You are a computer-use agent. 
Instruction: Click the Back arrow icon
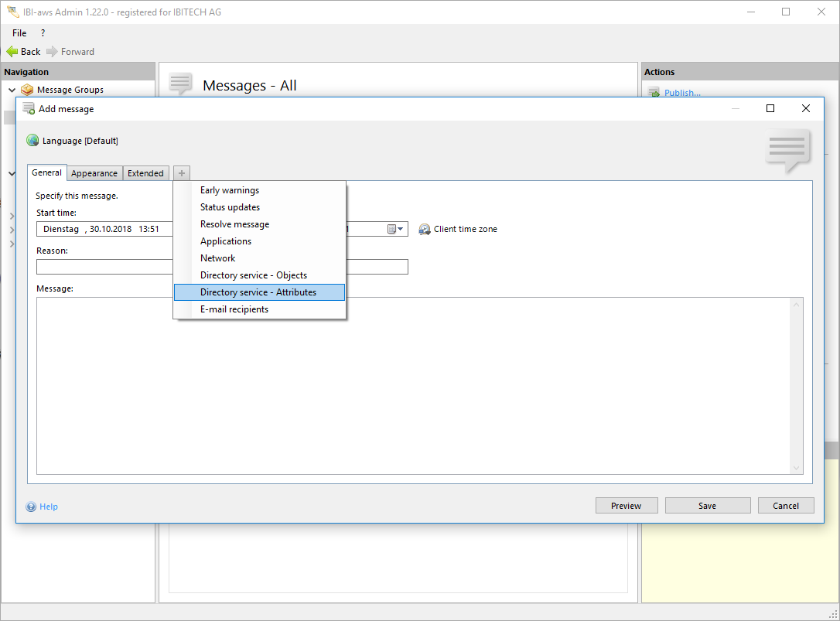pos(12,52)
